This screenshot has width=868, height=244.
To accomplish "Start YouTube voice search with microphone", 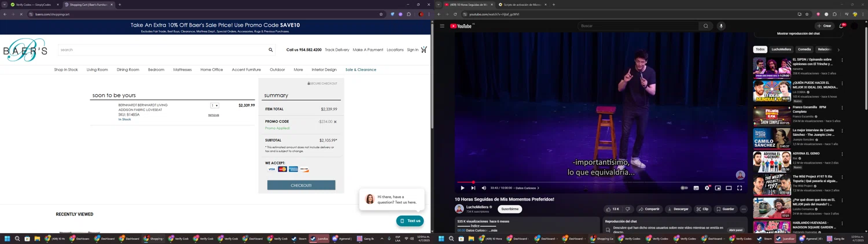I will 721,26.
